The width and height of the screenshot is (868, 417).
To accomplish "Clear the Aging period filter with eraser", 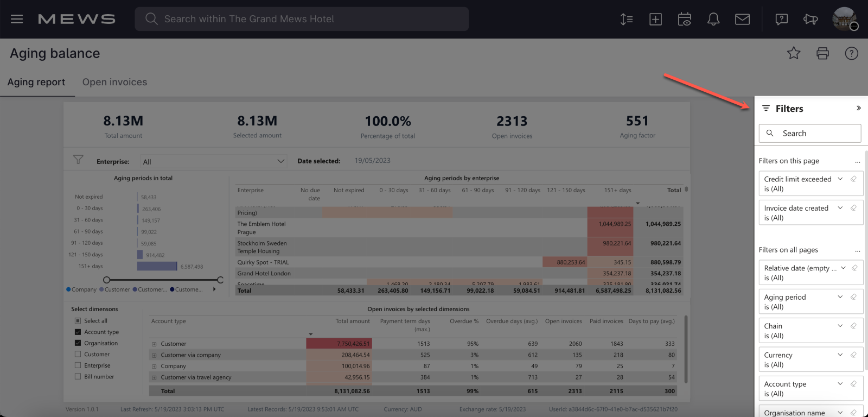I will tap(853, 297).
